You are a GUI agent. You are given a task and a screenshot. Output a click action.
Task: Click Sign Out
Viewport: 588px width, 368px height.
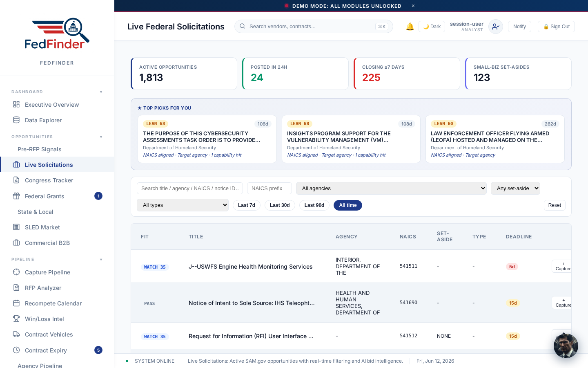point(556,27)
